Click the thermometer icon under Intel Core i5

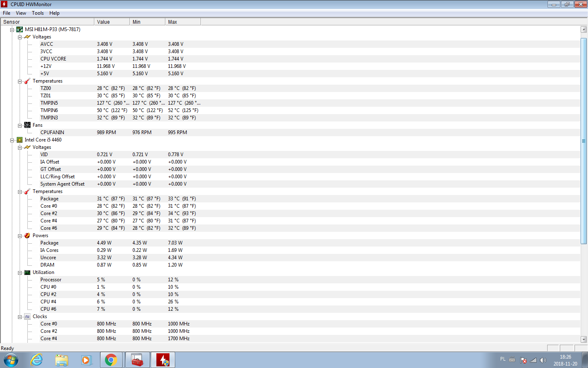27,191
